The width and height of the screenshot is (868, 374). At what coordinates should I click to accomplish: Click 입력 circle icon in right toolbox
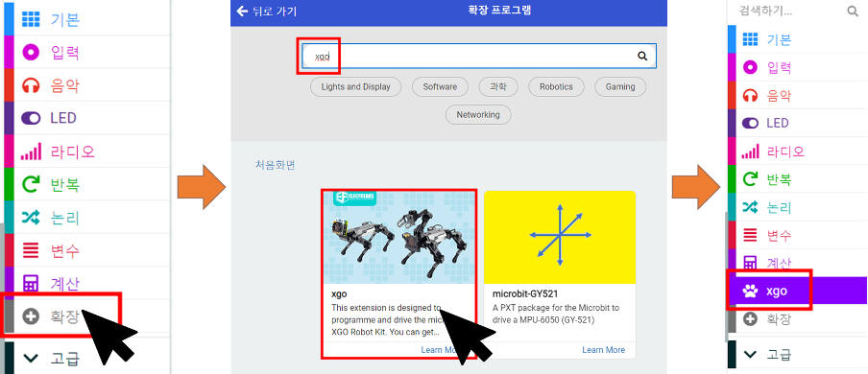click(x=750, y=67)
